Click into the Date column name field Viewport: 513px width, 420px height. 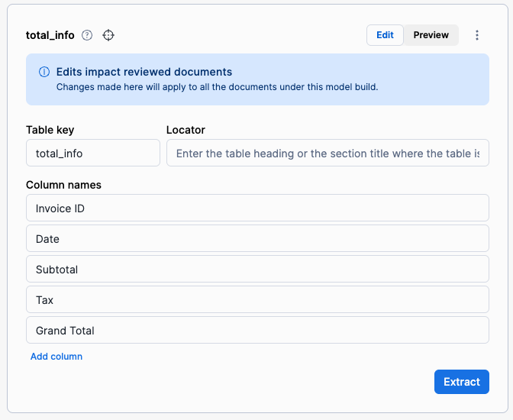257,238
